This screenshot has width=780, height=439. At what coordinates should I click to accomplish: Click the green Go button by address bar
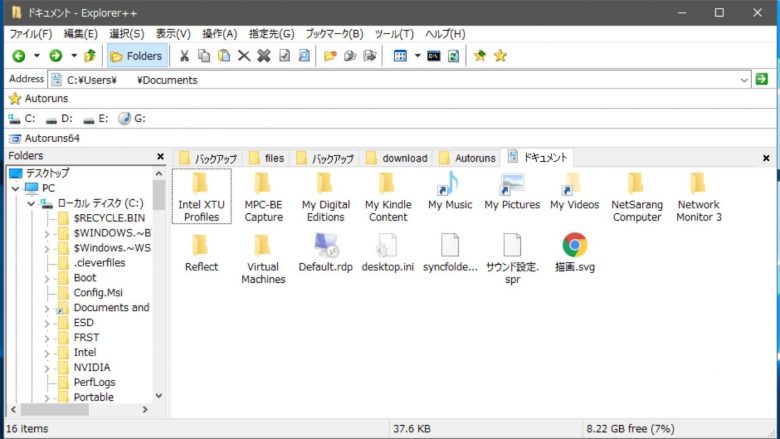762,79
